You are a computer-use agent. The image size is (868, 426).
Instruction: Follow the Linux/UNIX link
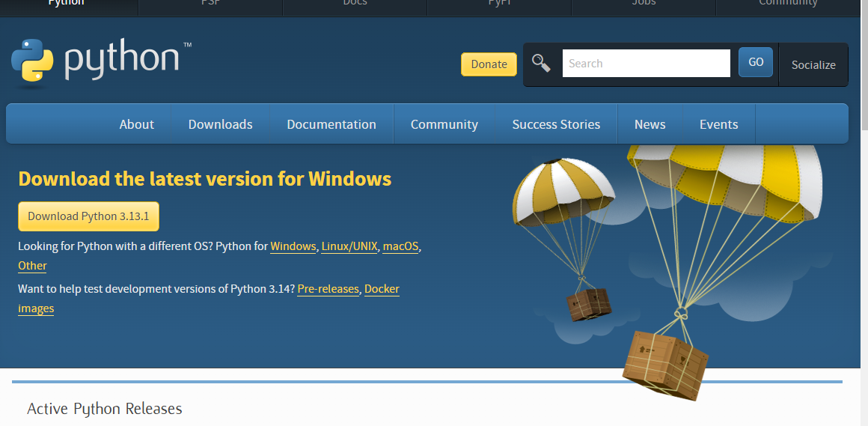pos(349,246)
